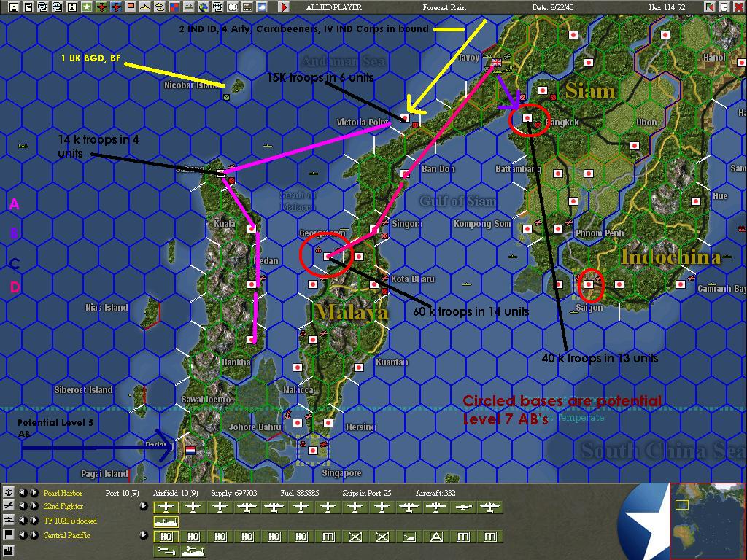This screenshot has height=560, width=747.
Task: Open 'TF 1020 is docked' link
Action: (70, 521)
